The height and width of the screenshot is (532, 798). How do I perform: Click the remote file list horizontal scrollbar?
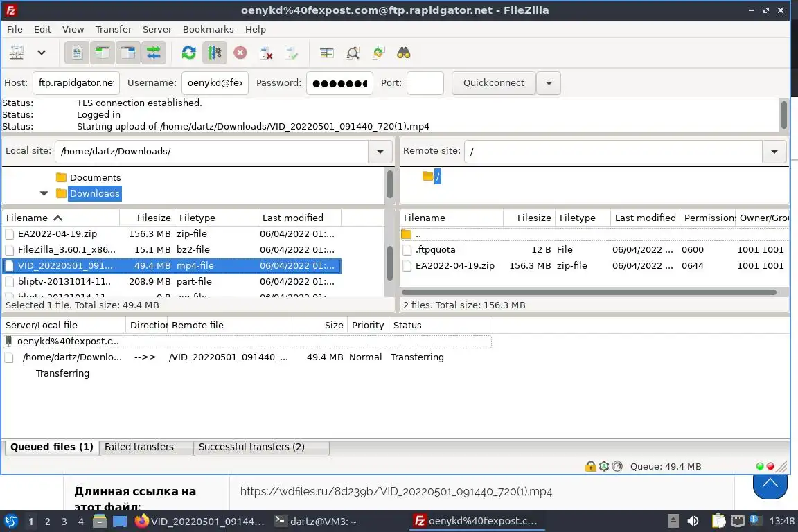point(589,292)
